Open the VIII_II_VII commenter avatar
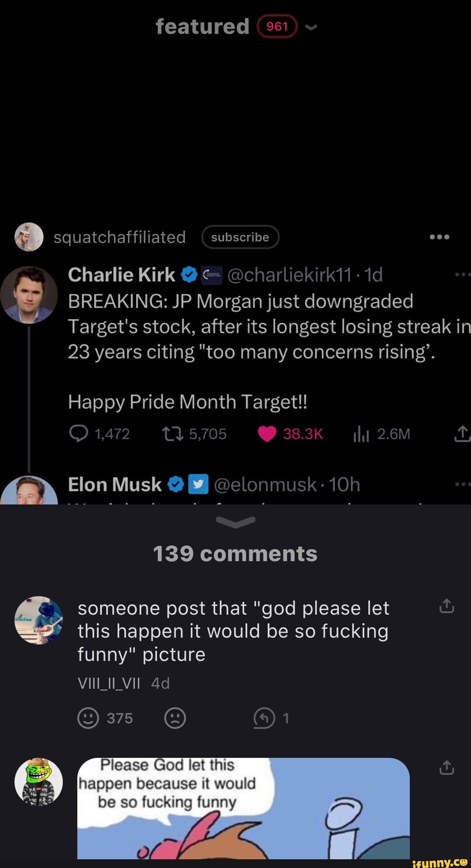The image size is (471, 868). point(38,620)
